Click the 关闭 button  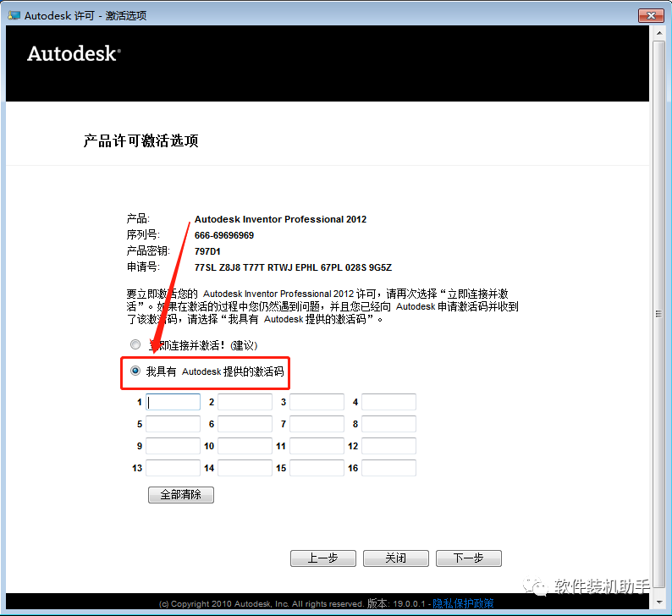[x=396, y=558]
